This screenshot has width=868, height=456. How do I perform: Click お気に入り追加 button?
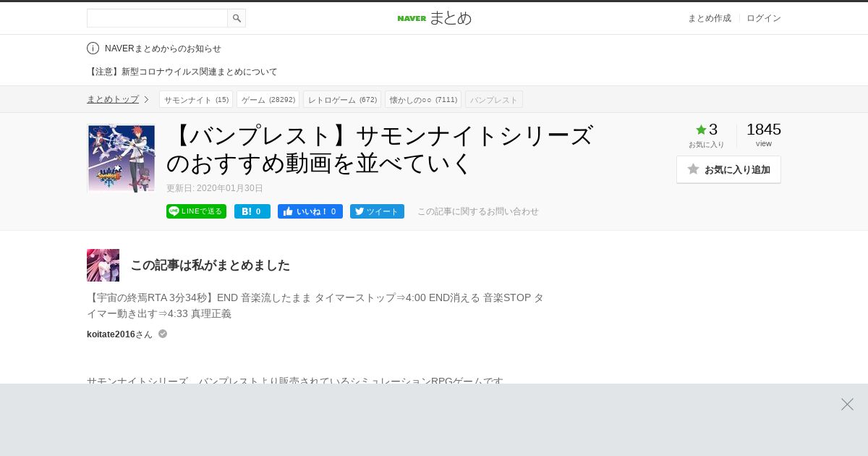pyautogui.click(x=728, y=169)
